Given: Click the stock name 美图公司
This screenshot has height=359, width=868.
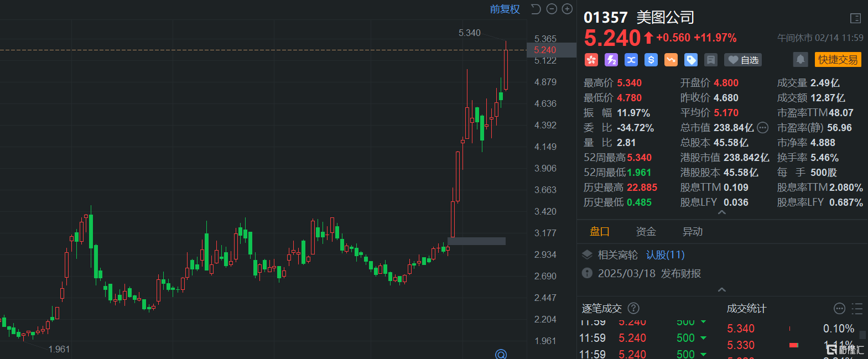Looking at the screenshot, I should (665, 18).
